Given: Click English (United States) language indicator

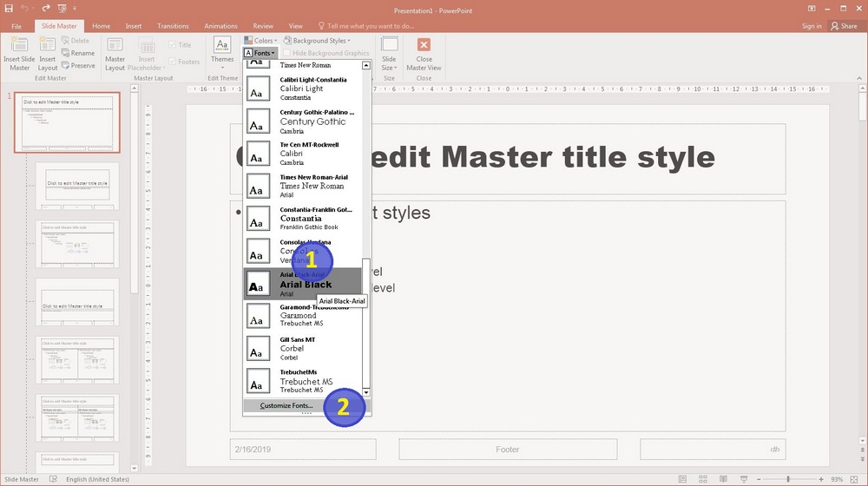Looking at the screenshot, I should [97, 479].
